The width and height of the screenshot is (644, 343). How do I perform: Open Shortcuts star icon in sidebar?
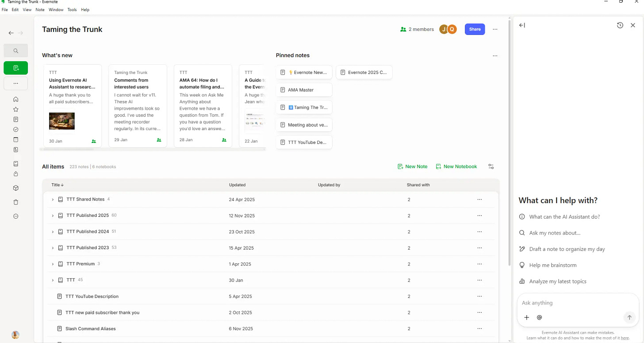16,109
